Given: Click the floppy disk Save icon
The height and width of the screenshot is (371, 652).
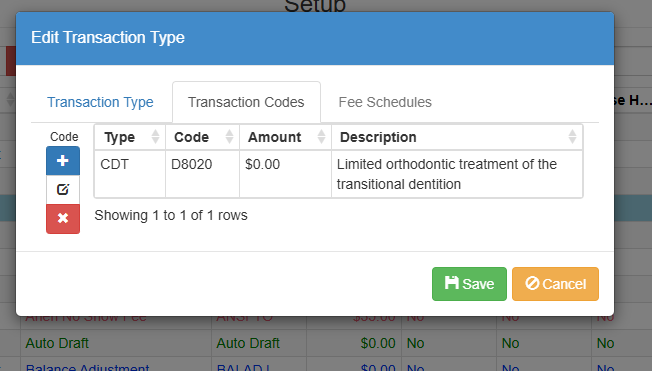Looking at the screenshot, I should pos(452,283).
